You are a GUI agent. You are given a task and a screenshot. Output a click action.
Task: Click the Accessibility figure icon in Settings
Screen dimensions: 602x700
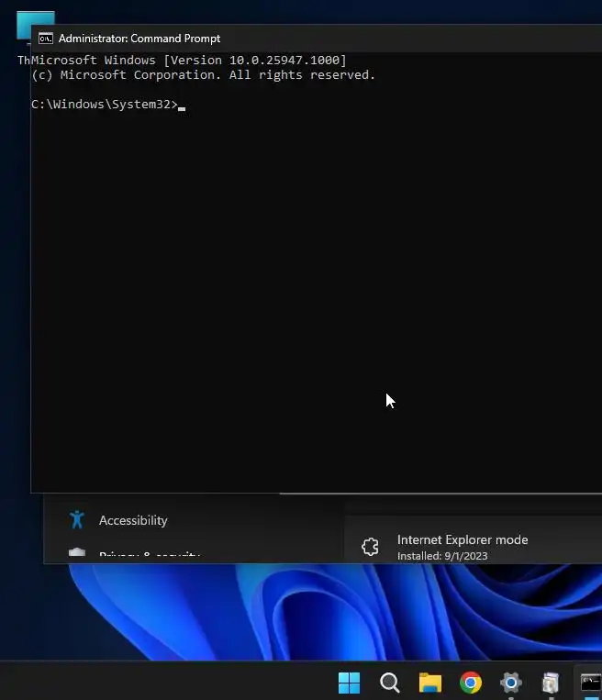pos(77,519)
